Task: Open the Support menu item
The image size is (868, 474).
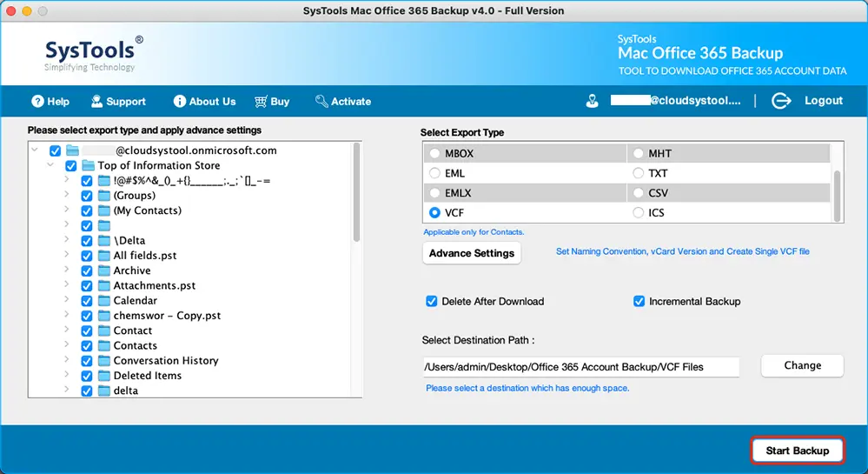Action: [118, 102]
